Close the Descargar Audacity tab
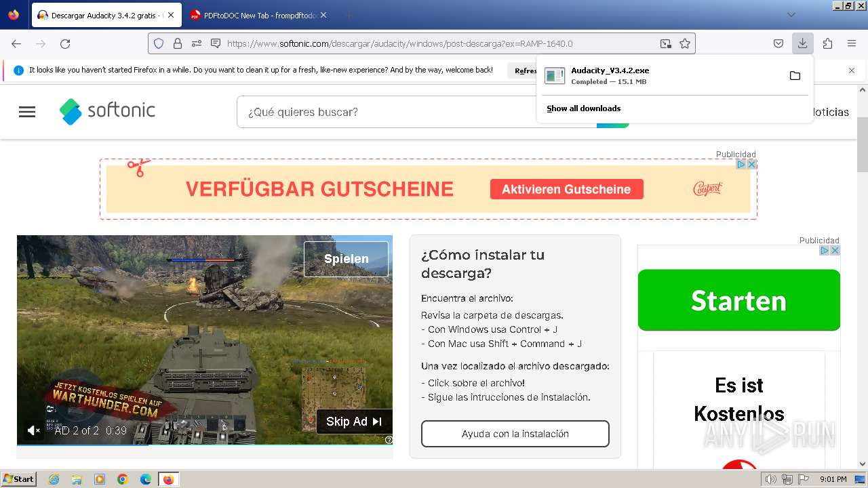The height and width of the screenshot is (488, 868). (x=171, y=15)
